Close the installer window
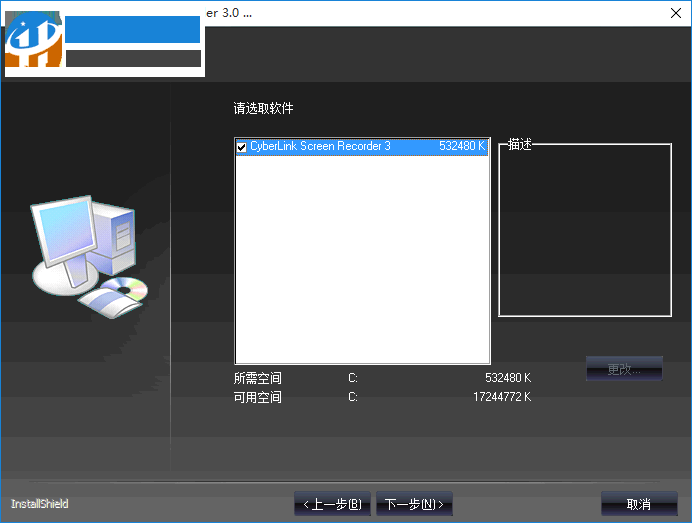 pos(676,13)
